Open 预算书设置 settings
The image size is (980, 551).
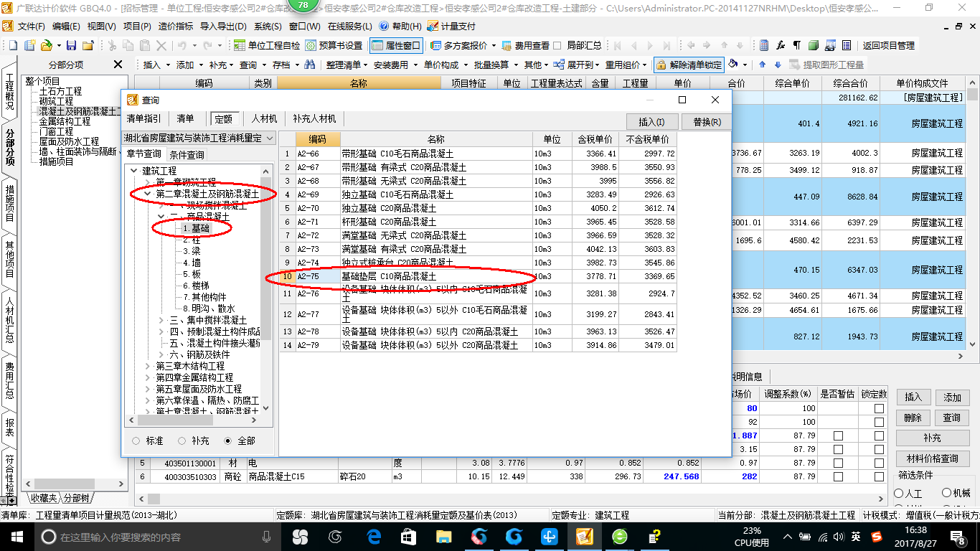[334, 45]
